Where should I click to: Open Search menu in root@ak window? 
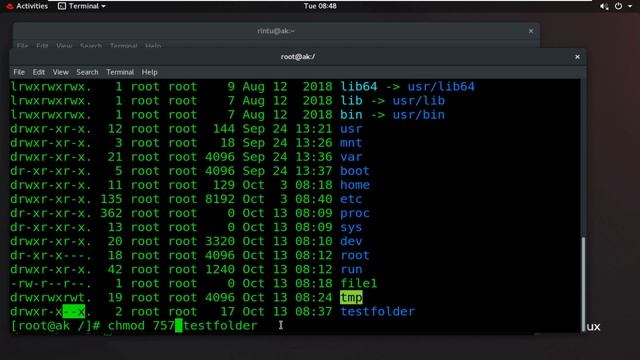pos(87,72)
